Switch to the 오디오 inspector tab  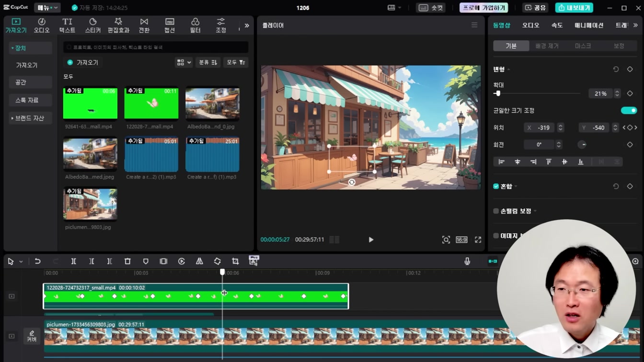tap(530, 25)
